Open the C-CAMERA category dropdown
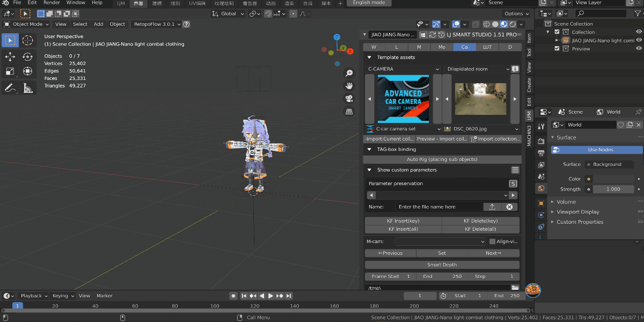Screen dimensions: 644x322 tap(403, 69)
